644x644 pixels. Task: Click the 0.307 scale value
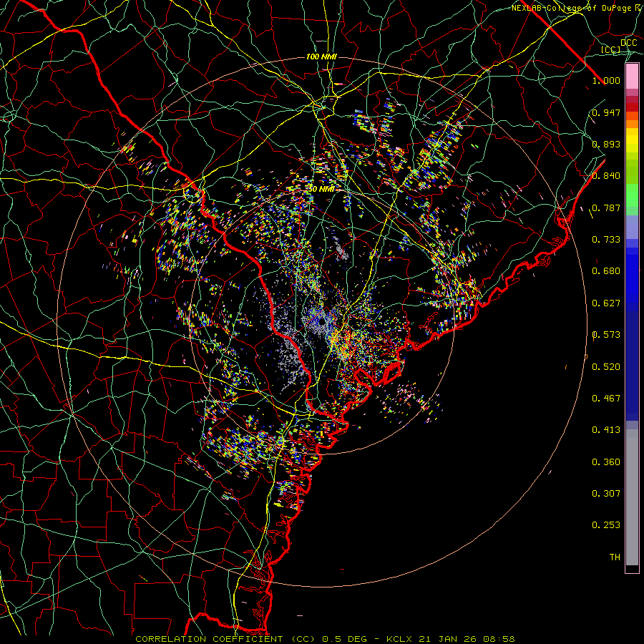[x=606, y=494]
